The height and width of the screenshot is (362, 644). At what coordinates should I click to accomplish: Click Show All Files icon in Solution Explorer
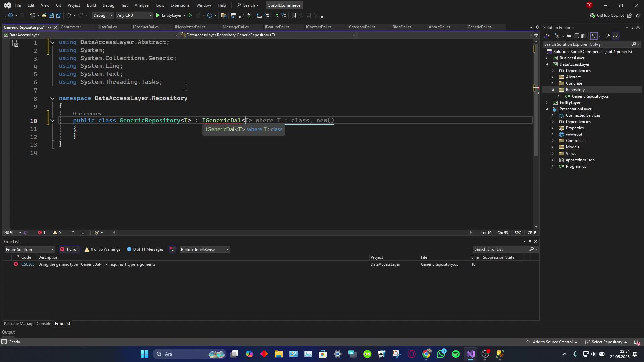coord(584,36)
